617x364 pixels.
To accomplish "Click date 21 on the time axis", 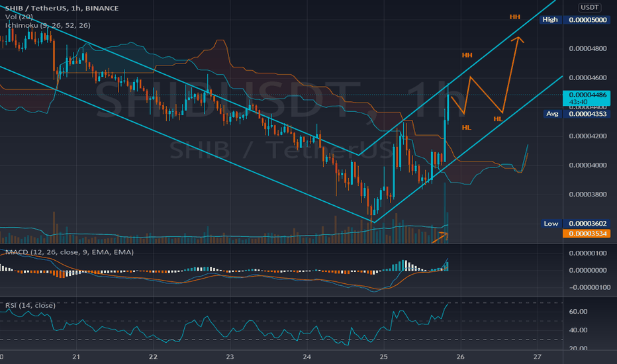I will [76, 357].
